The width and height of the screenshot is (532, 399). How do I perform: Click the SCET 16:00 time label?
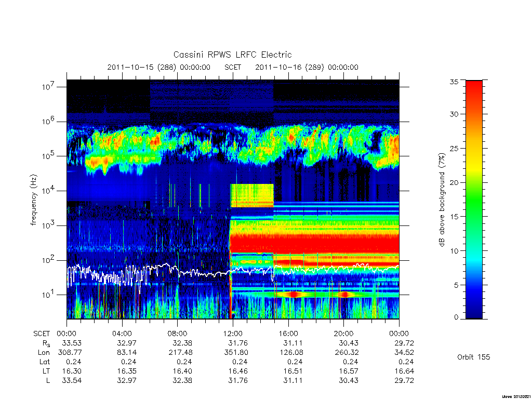[288, 334]
